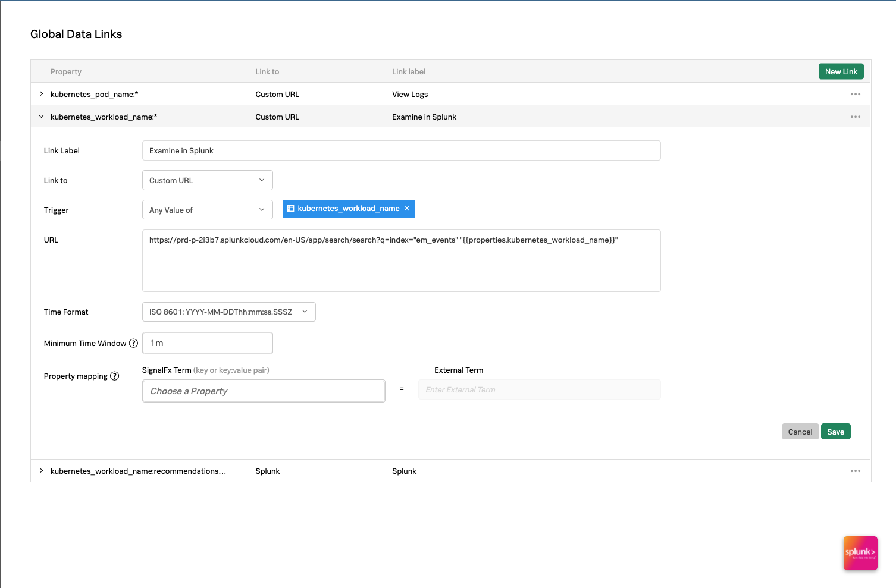Expand the kubernetes_pod_name row

coord(41,94)
